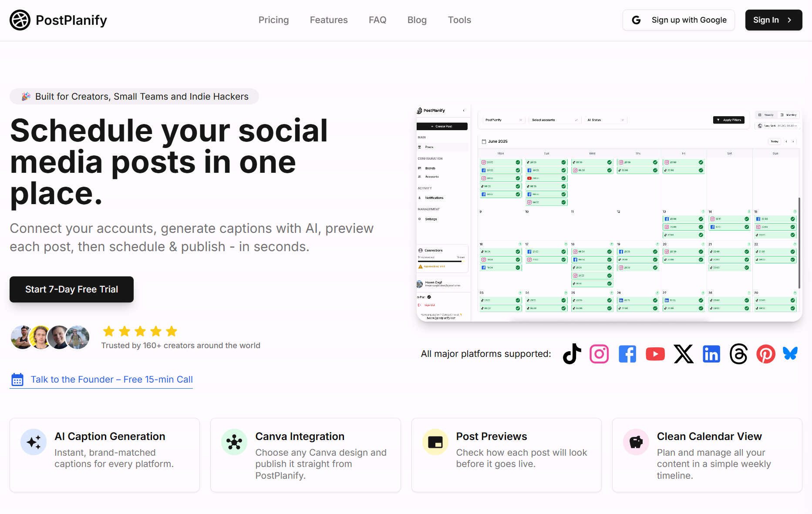This screenshot has height=514, width=812.
Task: Click the Pinterest platform icon
Action: click(x=766, y=354)
